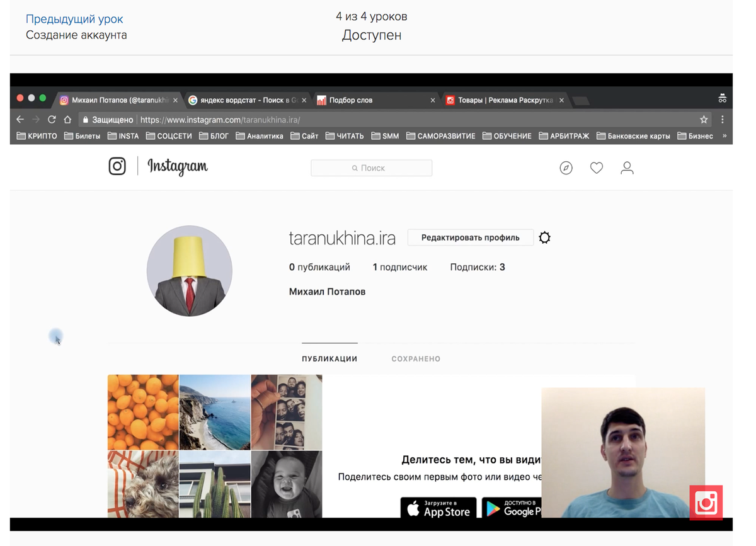
Task: Click the Instagram wordmark logo
Action: coord(178,167)
